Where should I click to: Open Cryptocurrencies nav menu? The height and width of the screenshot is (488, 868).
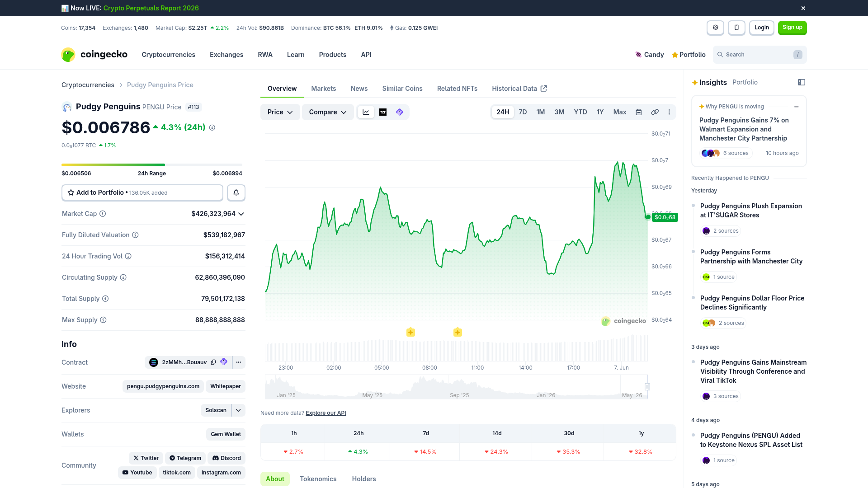[168, 55]
